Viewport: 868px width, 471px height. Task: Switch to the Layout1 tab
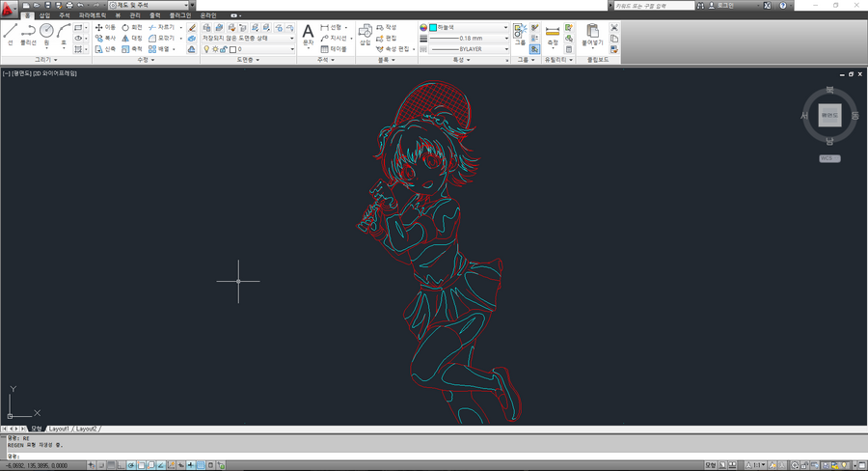pyautogui.click(x=59, y=429)
